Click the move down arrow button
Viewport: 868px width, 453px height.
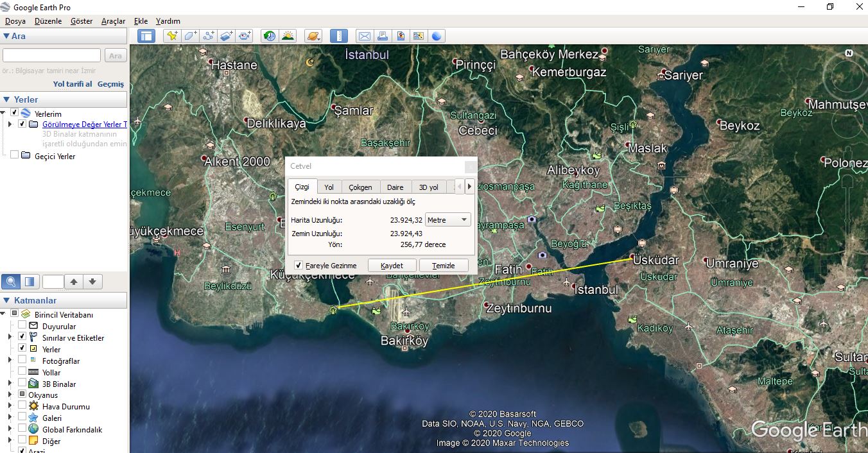click(92, 281)
